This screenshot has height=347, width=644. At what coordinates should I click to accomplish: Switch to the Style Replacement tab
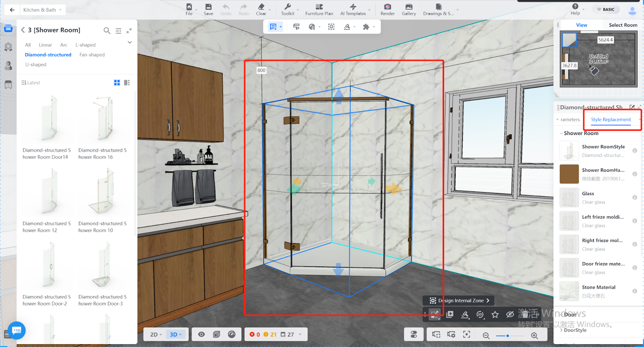point(611,120)
